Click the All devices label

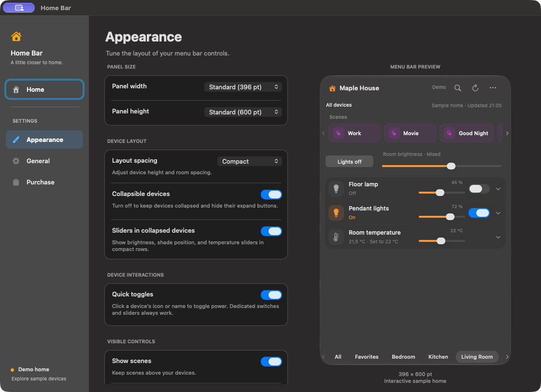[339, 105]
